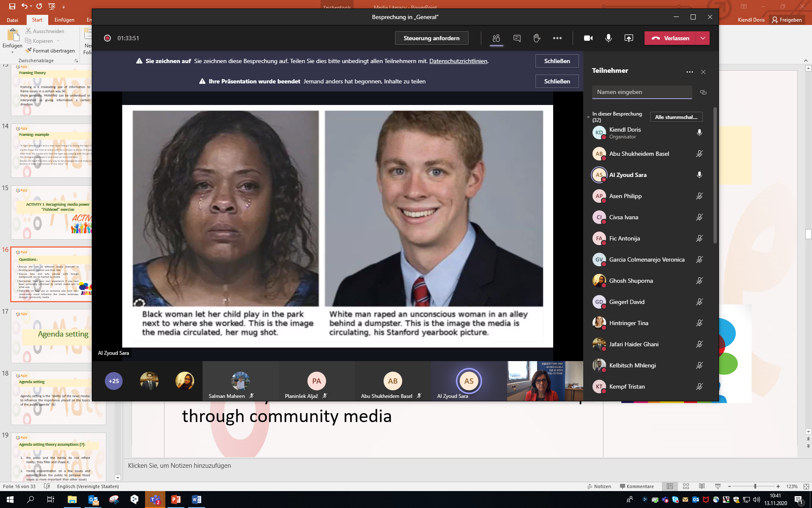This screenshot has width=812, height=508.
Task: Save presentation with quick access icon
Action: pyautogui.click(x=12, y=6)
